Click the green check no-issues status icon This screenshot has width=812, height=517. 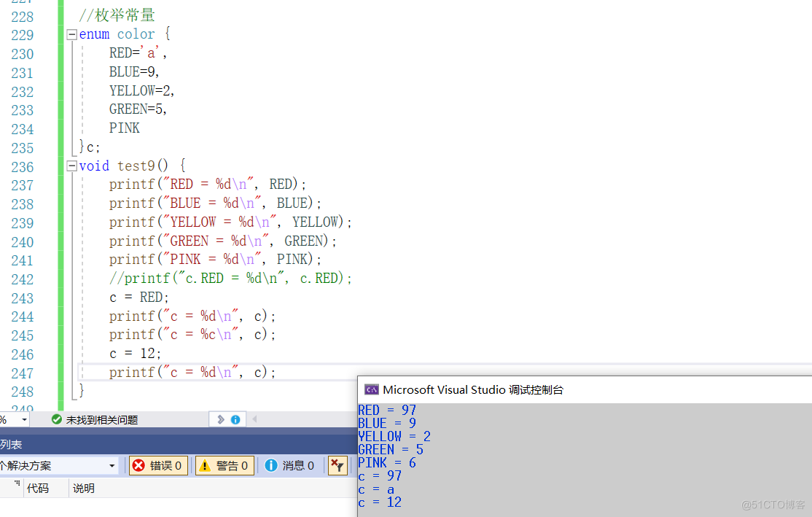click(57, 419)
